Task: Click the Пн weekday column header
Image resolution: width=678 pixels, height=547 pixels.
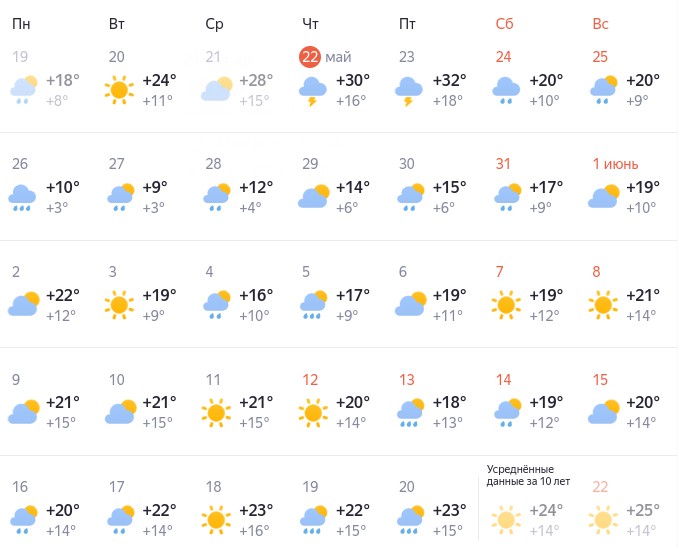Action: [x=21, y=24]
